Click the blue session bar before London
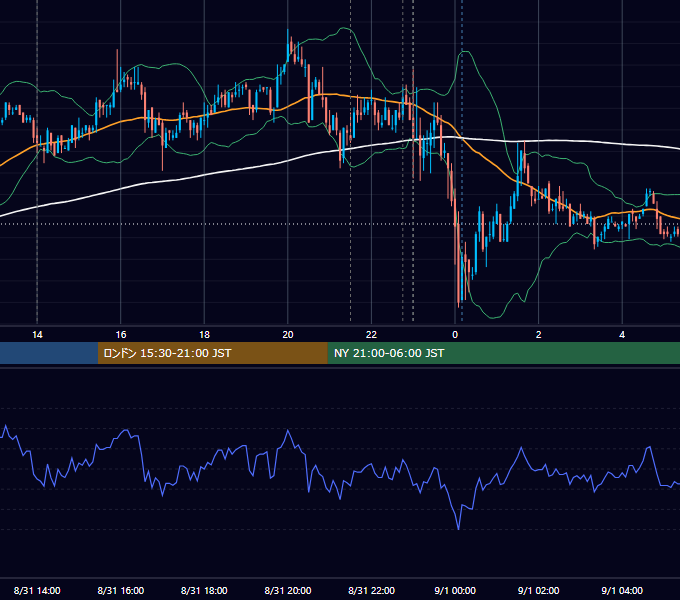 pyautogui.click(x=49, y=353)
